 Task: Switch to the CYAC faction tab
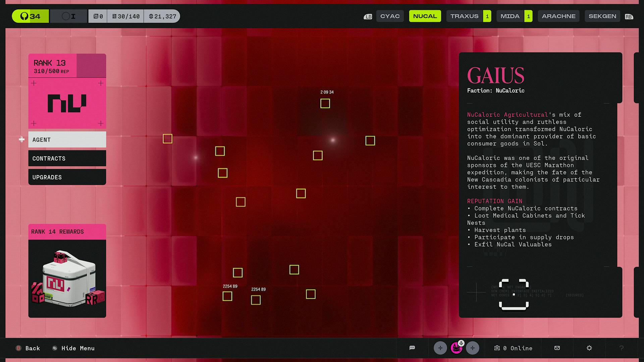(x=390, y=16)
